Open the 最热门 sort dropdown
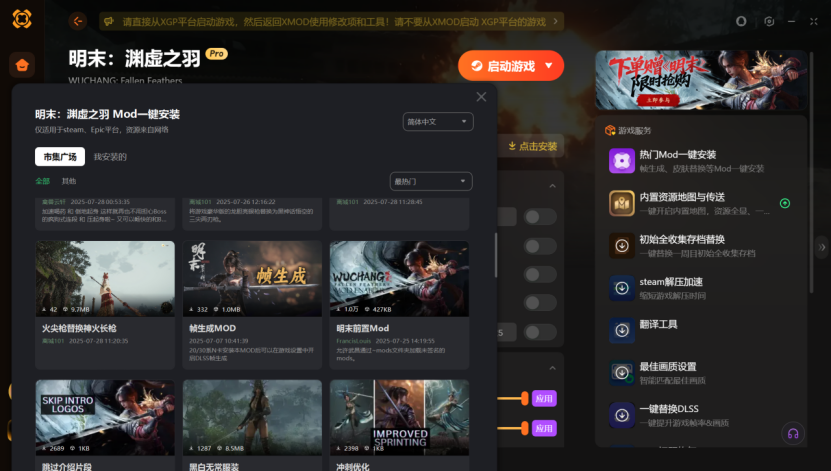The width and height of the screenshot is (831, 471). point(431,181)
